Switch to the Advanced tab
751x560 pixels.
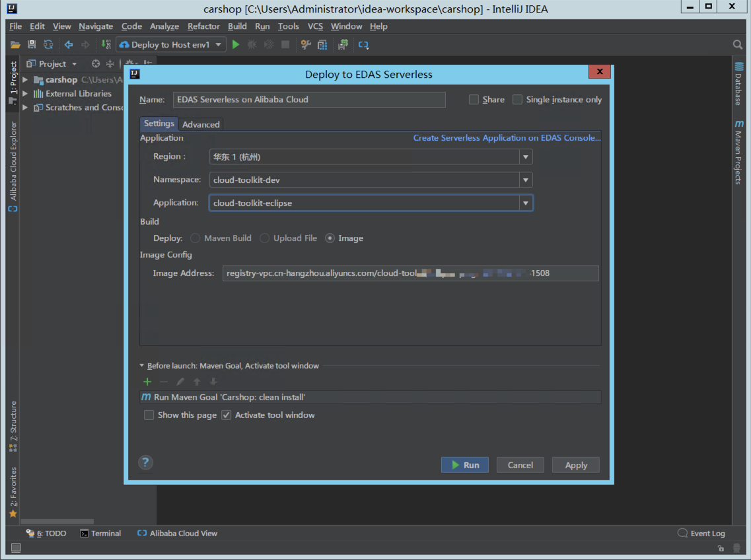[201, 125]
